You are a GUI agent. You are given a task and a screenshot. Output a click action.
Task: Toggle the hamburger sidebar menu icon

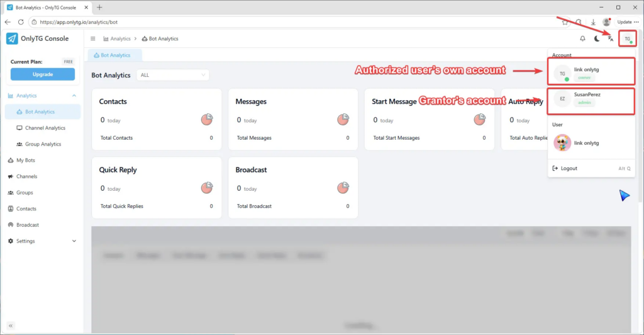[93, 38]
